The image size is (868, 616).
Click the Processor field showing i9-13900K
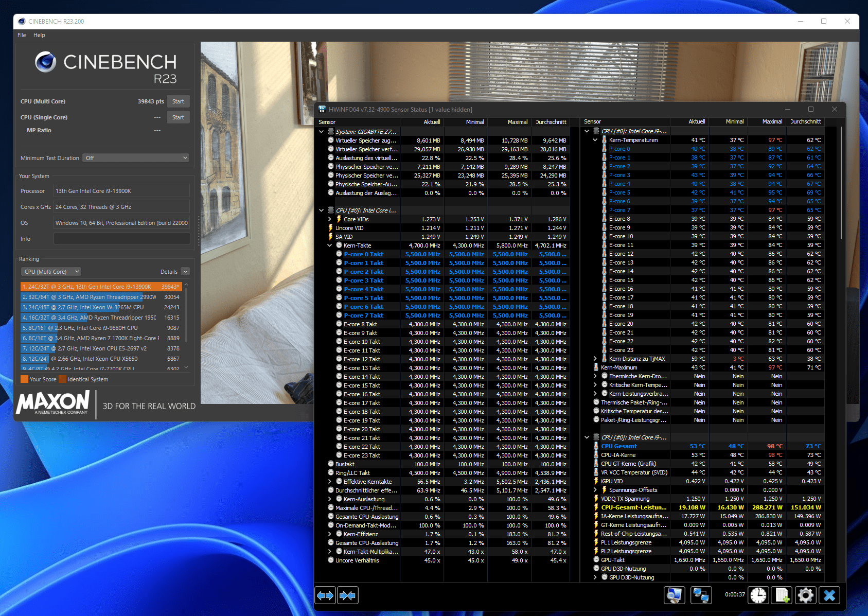(x=122, y=191)
